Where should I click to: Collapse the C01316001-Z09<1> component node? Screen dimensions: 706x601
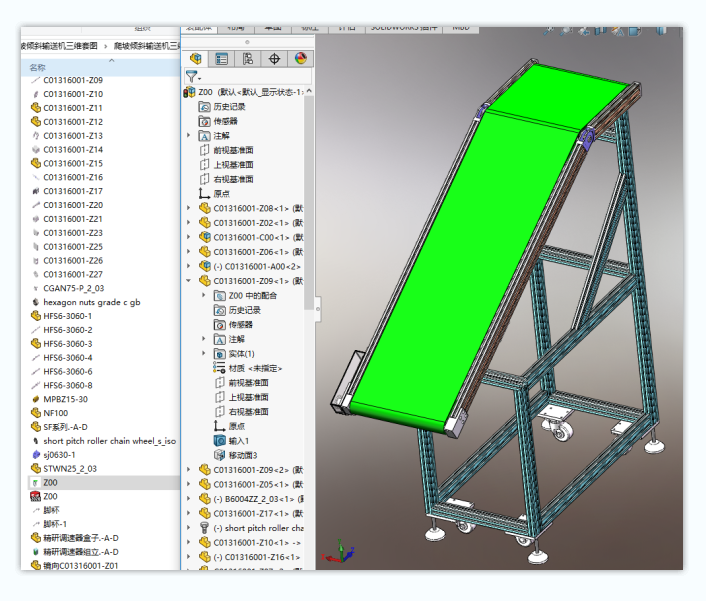coord(189,281)
